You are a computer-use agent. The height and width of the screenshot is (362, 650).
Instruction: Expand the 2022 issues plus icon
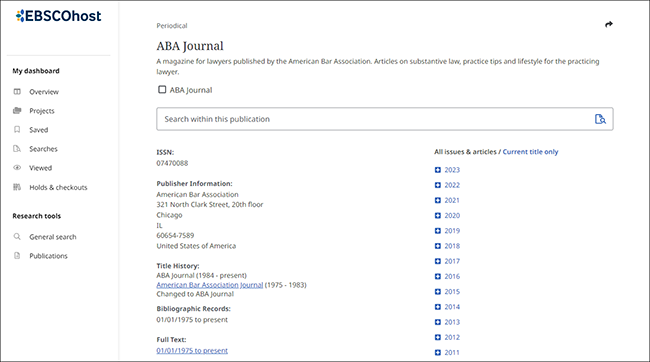click(438, 185)
